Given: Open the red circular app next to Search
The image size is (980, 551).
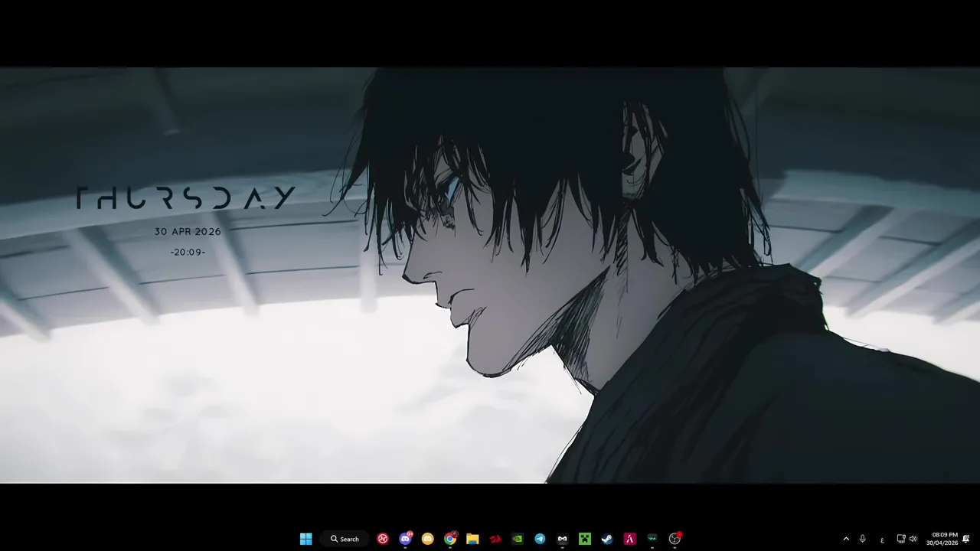Looking at the screenshot, I should click(x=383, y=539).
